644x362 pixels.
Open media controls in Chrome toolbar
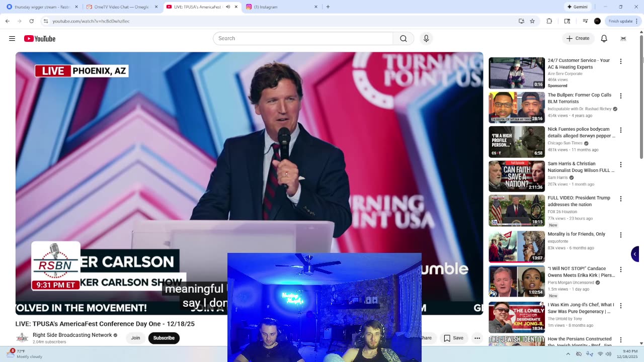pyautogui.click(x=585, y=21)
